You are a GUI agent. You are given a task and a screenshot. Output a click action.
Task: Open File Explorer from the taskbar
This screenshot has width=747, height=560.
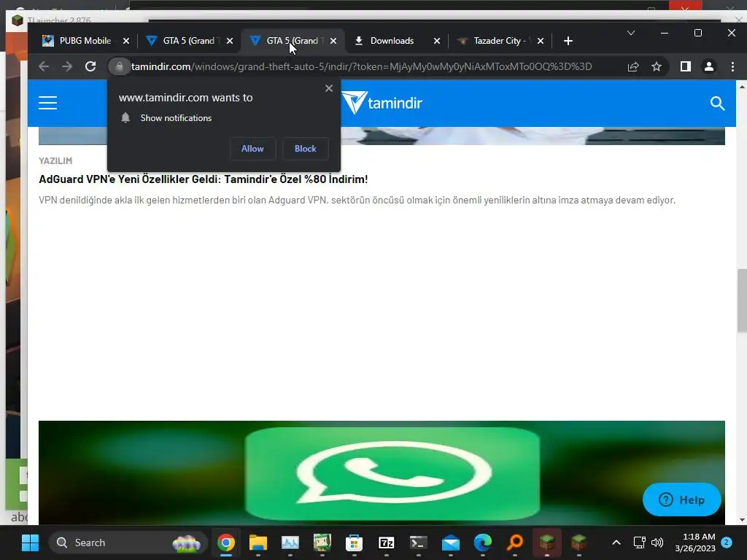pyautogui.click(x=258, y=542)
